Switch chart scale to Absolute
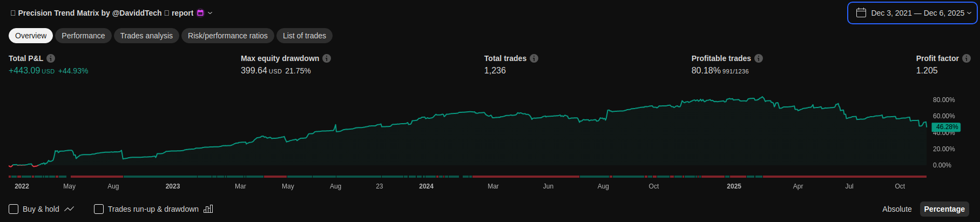 897,209
